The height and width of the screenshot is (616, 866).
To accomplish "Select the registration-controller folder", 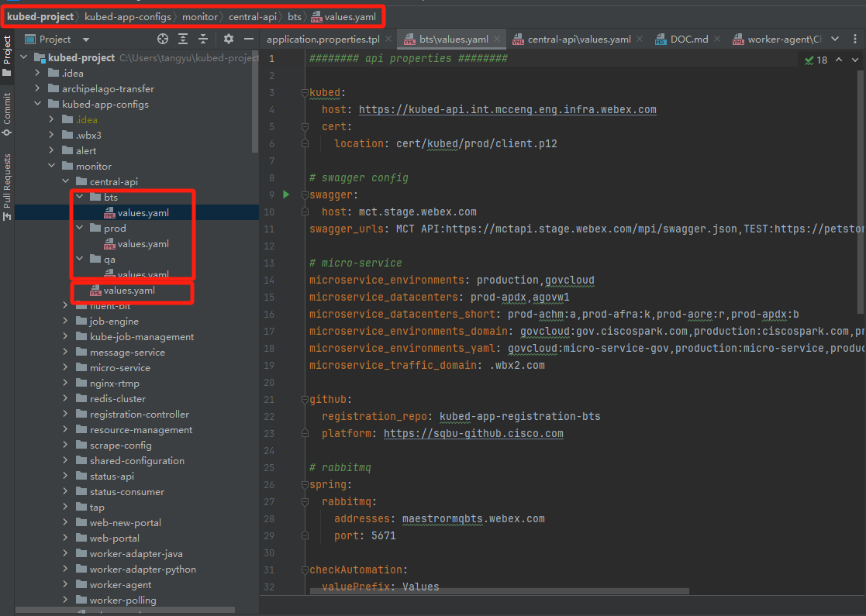I will click(x=133, y=414).
